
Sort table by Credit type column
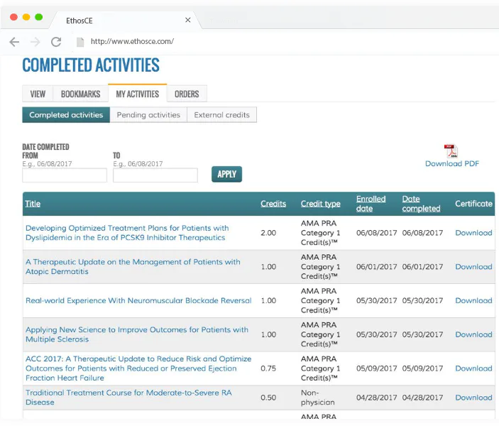[x=321, y=204]
